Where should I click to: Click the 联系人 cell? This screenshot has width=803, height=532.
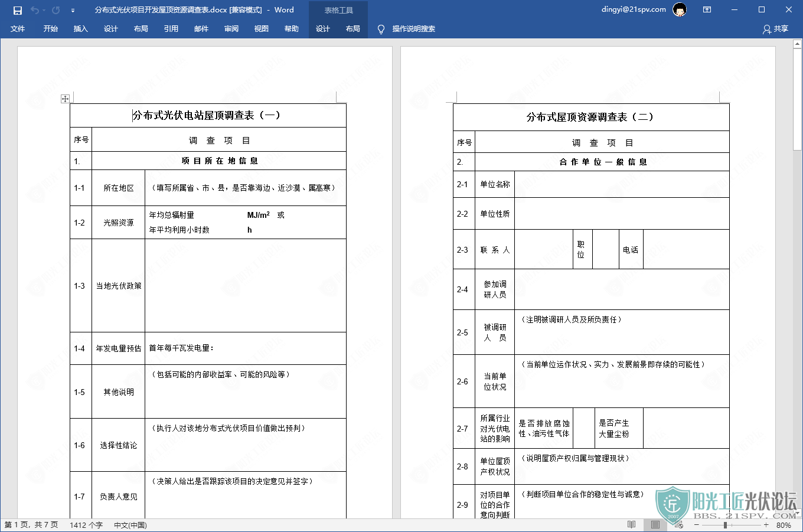click(495, 250)
